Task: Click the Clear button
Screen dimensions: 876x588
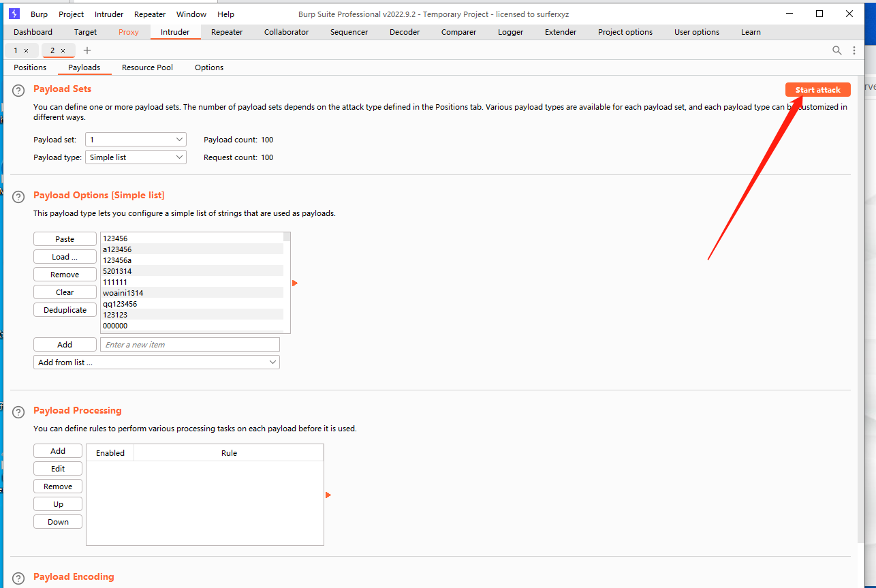Action: (x=65, y=292)
